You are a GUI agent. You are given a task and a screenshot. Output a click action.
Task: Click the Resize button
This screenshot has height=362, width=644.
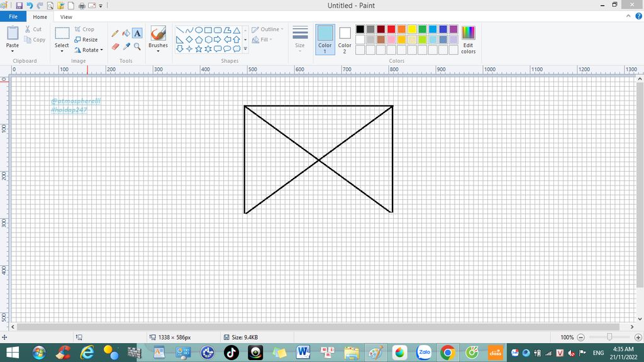[x=86, y=40]
